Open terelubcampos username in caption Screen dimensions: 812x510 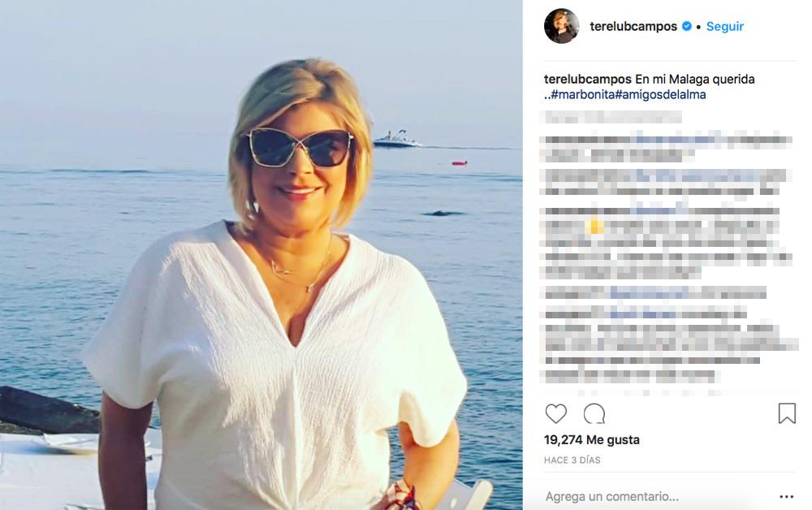point(588,80)
